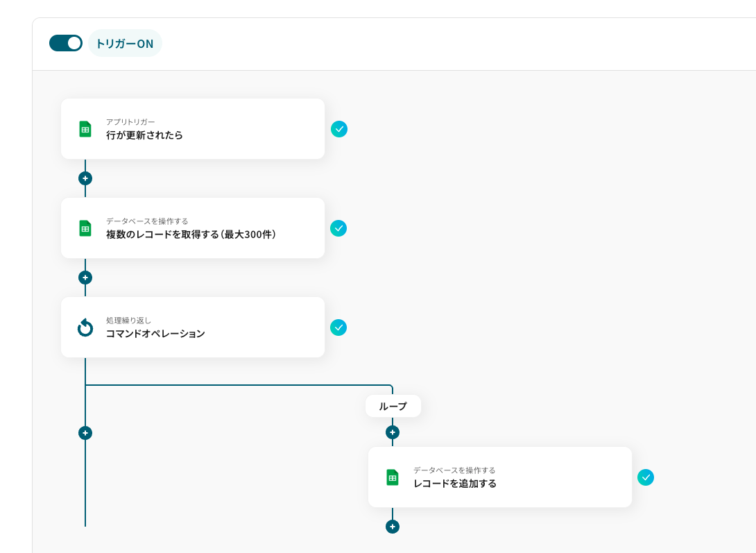This screenshot has width=756, height=553.
Task: Click the repeat arrow icon on コマンドオペレーション
Action: (x=85, y=328)
